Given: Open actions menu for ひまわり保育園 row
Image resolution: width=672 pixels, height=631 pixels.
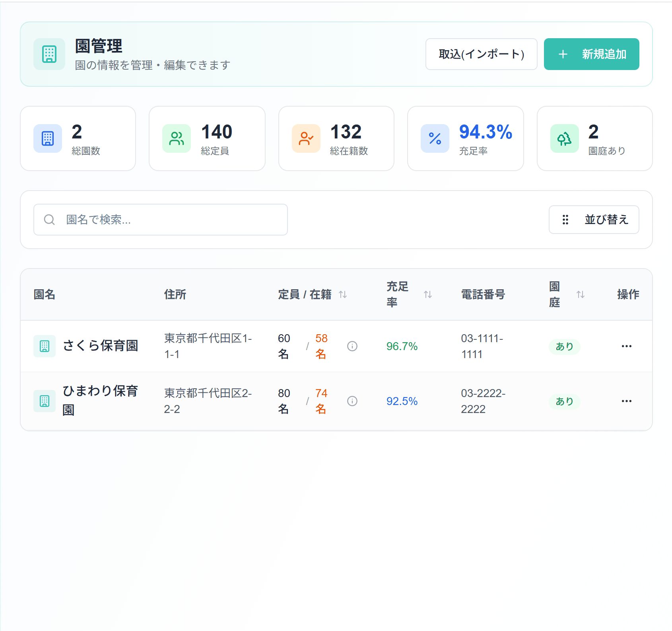Looking at the screenshot, I should [x=627, y=401].
